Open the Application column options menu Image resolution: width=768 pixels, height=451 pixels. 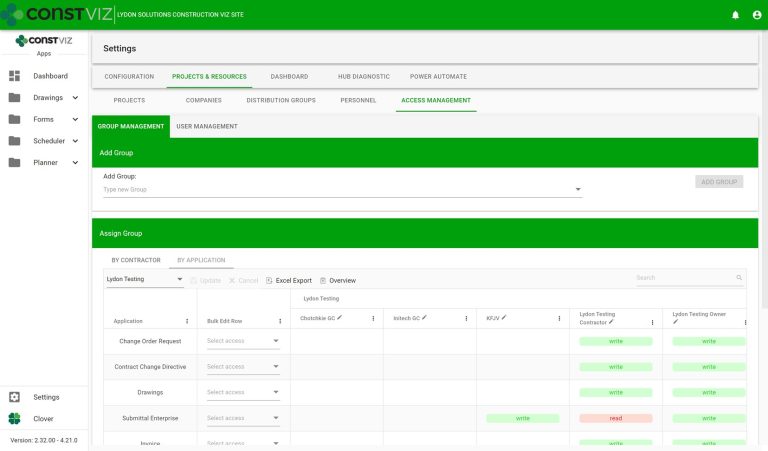(187, 321)
